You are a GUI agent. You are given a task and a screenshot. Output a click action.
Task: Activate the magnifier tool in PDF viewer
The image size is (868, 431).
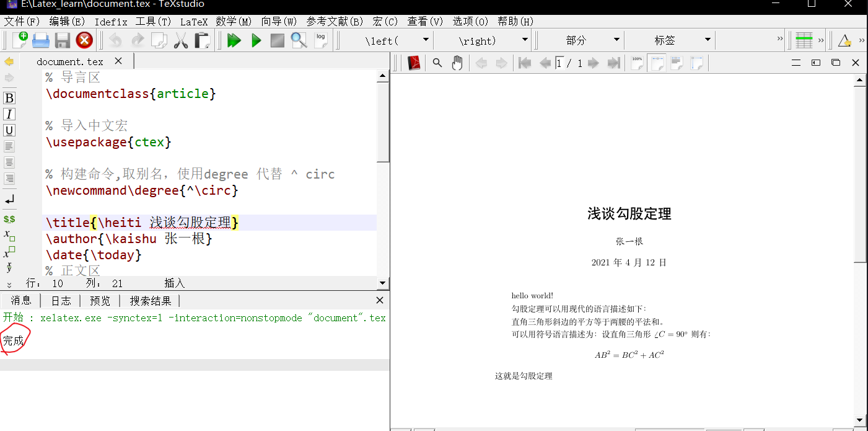click(x=437, y=63)
